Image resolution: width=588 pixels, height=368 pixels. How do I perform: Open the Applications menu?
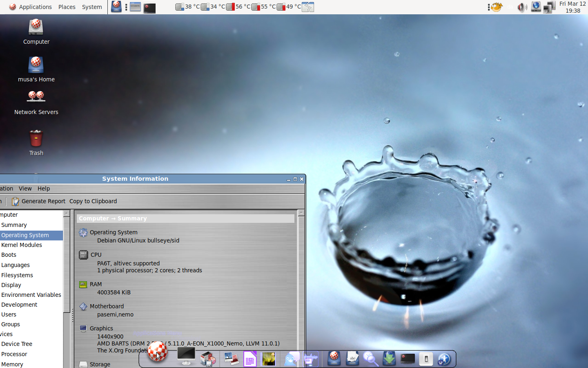pyautogui.click(x=31, y=7)
